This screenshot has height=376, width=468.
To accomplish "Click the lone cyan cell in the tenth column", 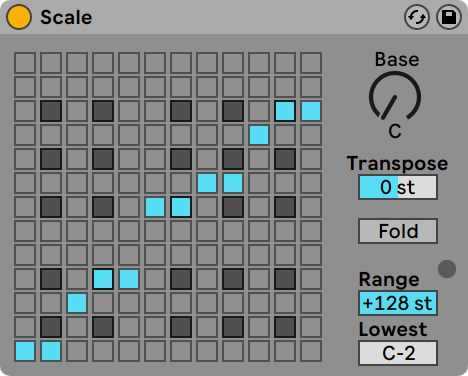I will coord(259,135).
